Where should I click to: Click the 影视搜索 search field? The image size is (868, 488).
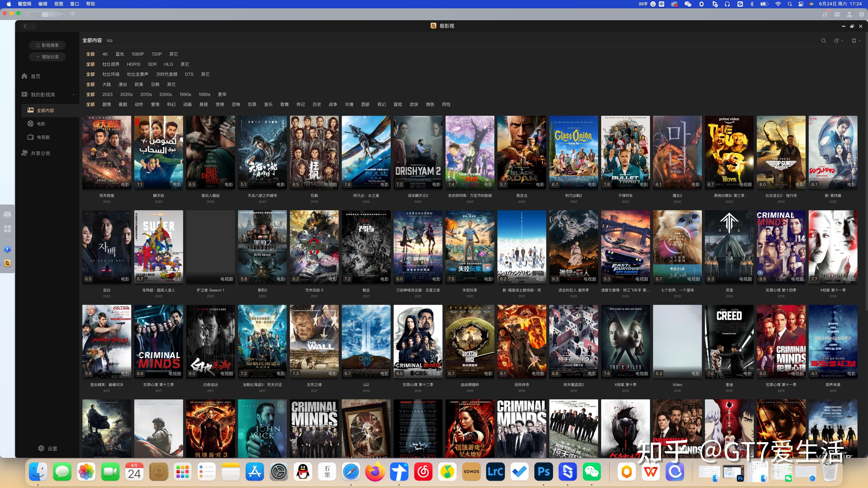[47, 45]
